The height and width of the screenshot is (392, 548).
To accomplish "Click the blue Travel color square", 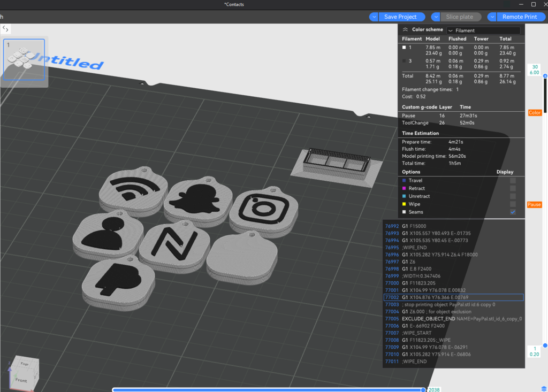I will click(x=404, y=180).
